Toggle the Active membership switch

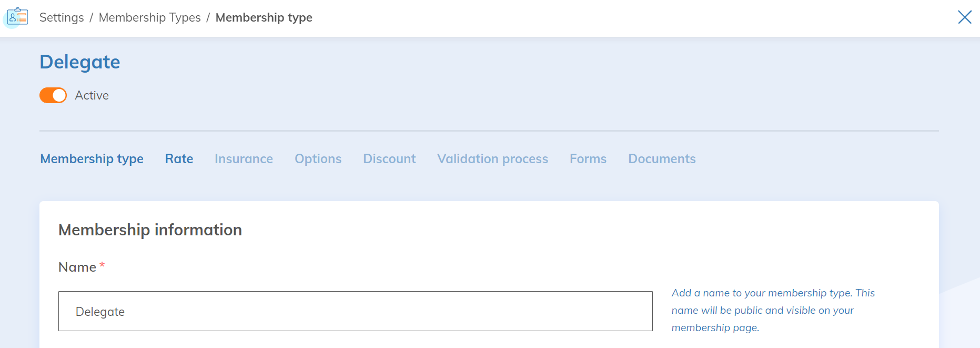coord(53,95)
